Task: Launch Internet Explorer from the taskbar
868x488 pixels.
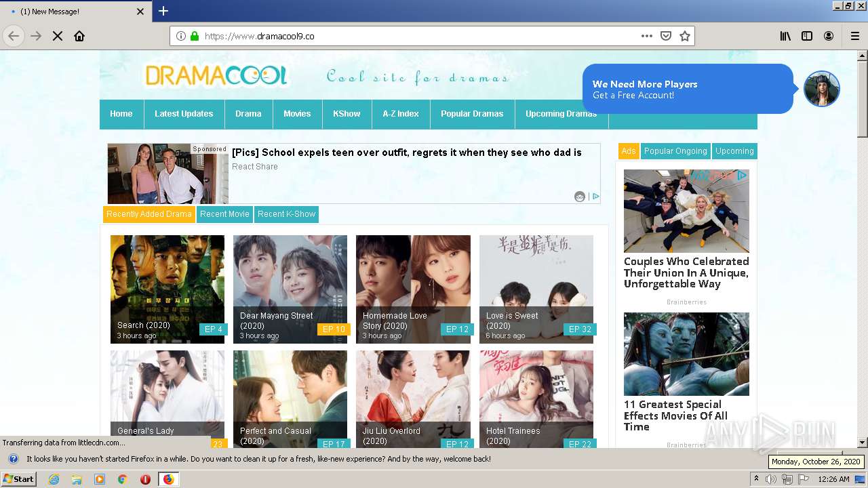Action: [x=54, y=479]
